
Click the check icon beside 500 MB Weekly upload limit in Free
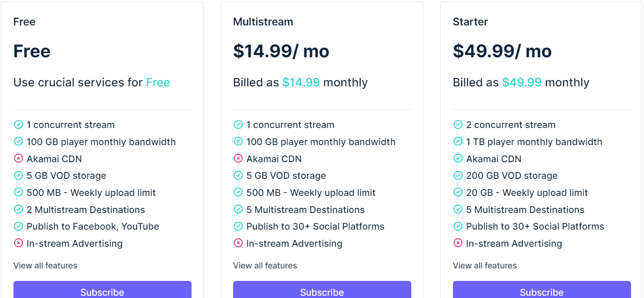tap(19, 192)
